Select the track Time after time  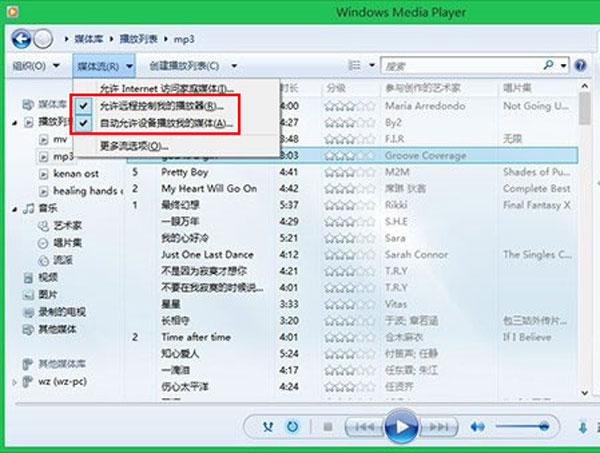pyautogui.click(x=196, y=337)
